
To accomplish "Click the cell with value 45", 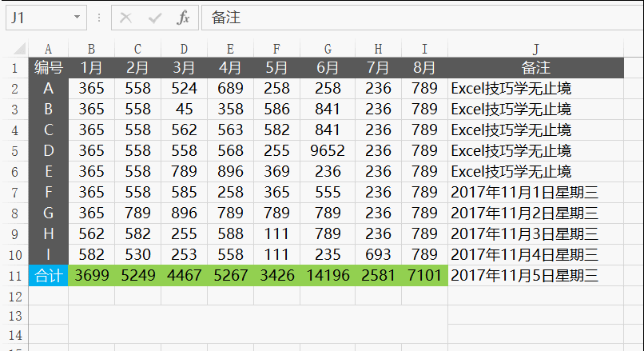I will (x=184, y=110).
